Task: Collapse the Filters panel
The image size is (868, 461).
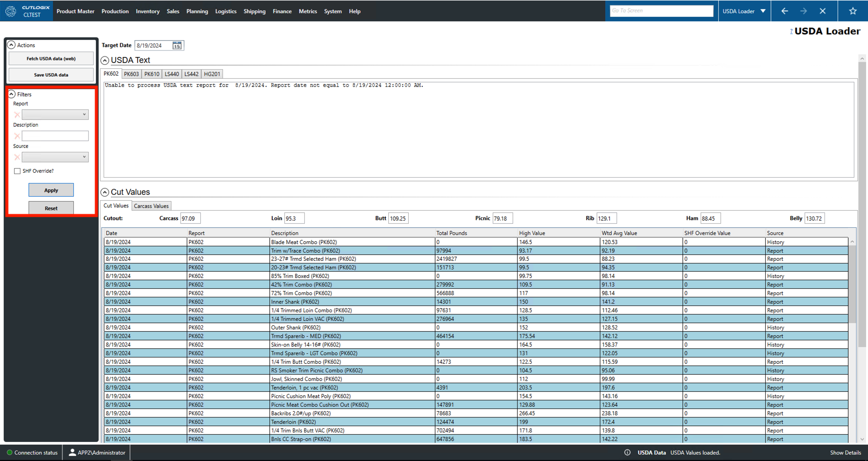Action: click(12, 94)
